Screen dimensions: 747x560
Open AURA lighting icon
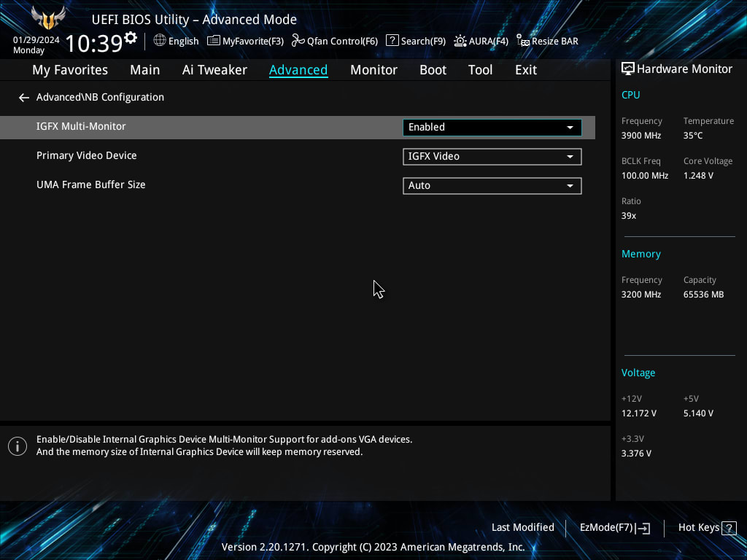(460, 41)
